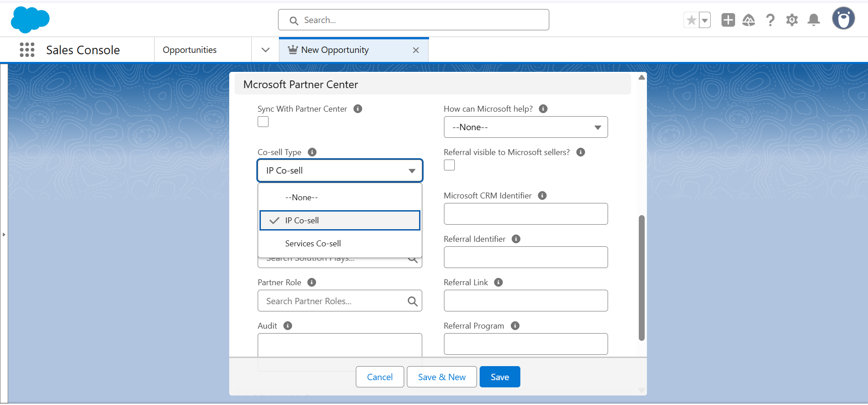Click the Search Partner Roles lookup field
Image resolution: width=868 pixels, height=405 pixels.
pyautogui.click(x=340, y=301)
